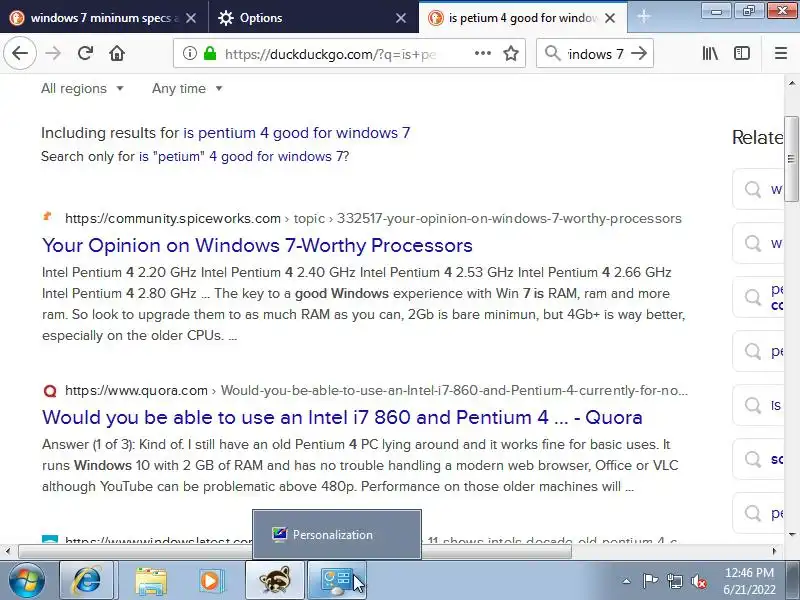Open the Quora Intel i7 860 result
The height and width of the screenshot is (600, 800).
(x=342, y=417)
